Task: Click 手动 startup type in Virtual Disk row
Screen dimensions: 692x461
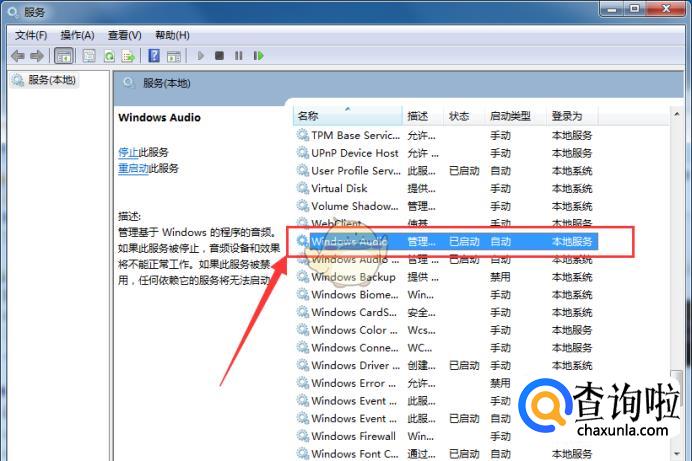Action: coord(500,188)
